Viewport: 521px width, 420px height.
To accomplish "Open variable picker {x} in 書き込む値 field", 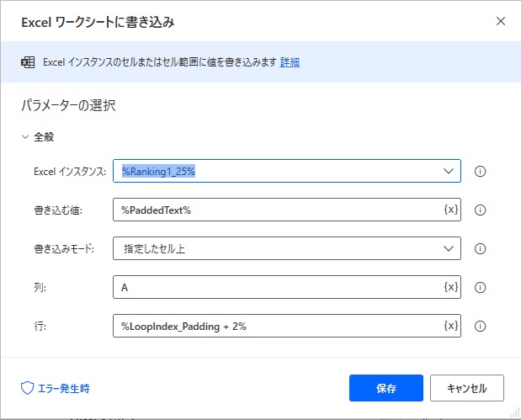I will pyautogui.click(x=451, y=210).
